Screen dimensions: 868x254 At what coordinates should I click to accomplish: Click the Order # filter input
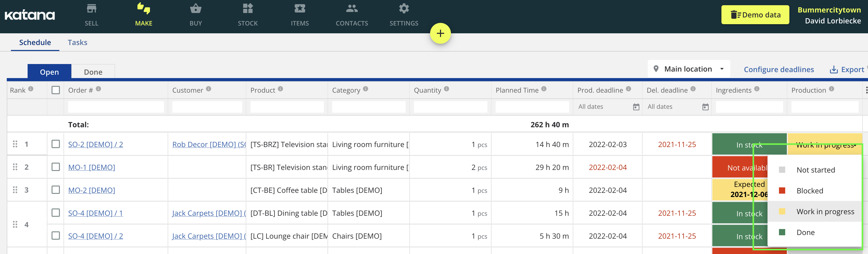coord(116,107)
